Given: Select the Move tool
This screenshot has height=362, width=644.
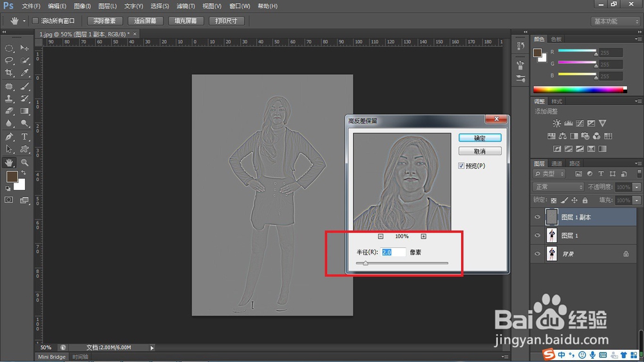Looking at the screenshot, I should click(24, 48).
